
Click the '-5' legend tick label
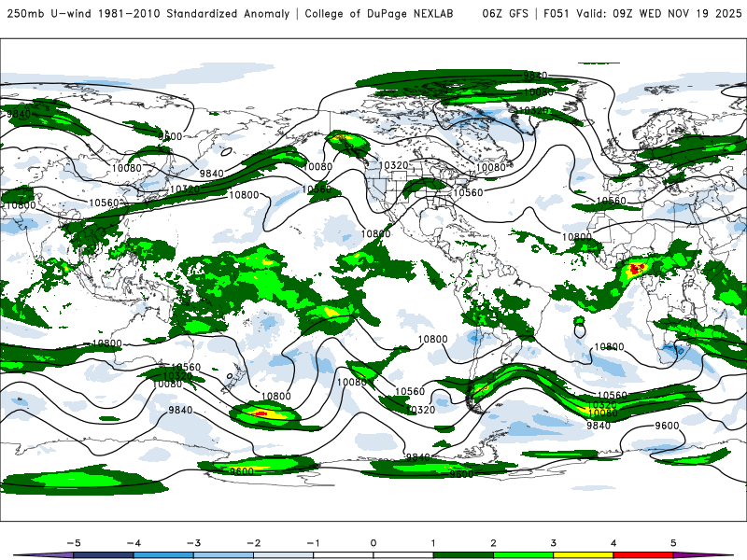tap(74, 543)
